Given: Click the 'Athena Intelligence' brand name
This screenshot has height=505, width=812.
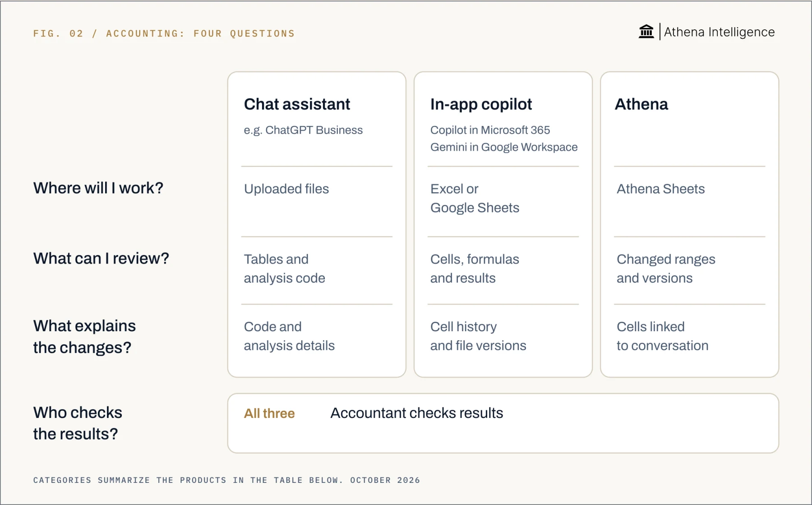Looking at the screenshot, I should click(x=719, y=32).
